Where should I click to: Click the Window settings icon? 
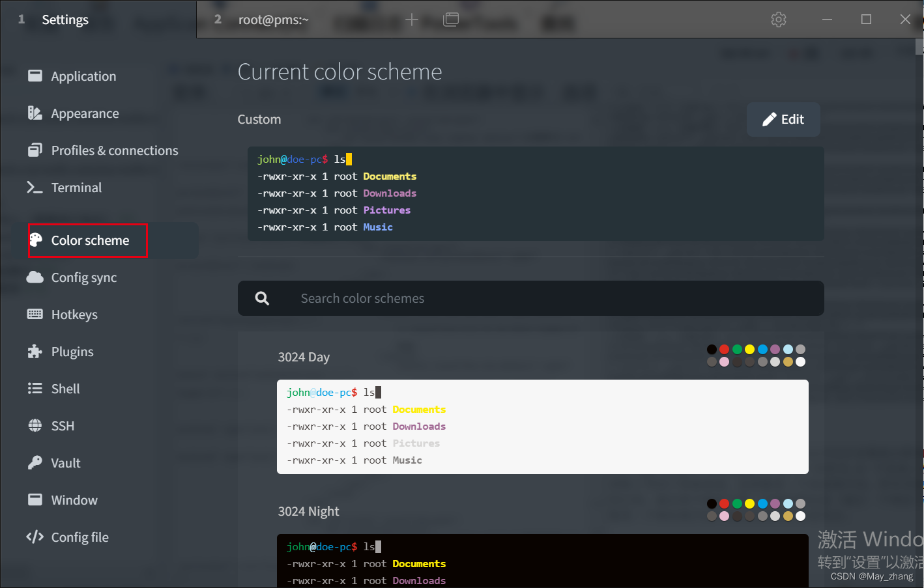[35, 499]
